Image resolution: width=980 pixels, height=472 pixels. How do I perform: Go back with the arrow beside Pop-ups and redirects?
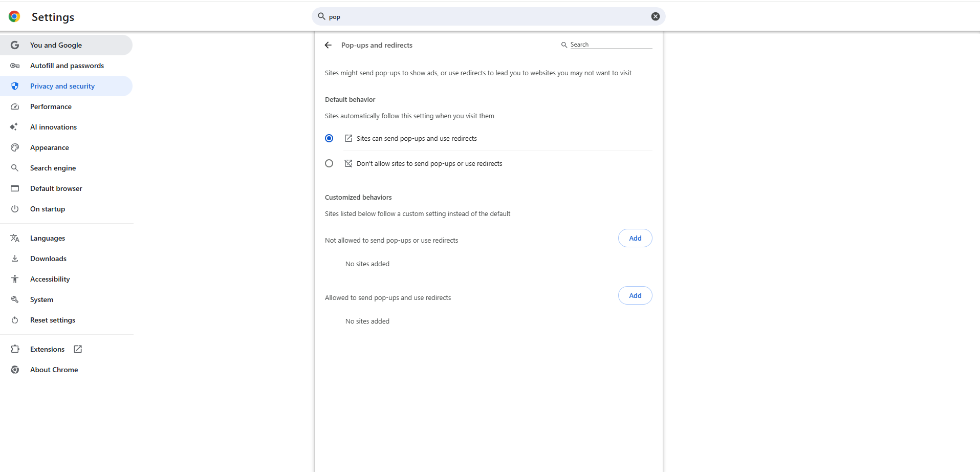pyautogui.click(x=328, y=45)
